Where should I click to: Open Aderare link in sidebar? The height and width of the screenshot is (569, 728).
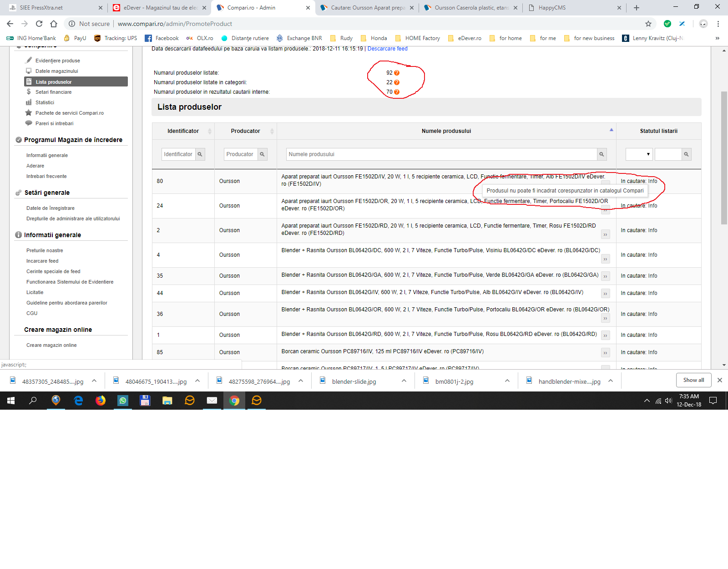click(35, 166)
